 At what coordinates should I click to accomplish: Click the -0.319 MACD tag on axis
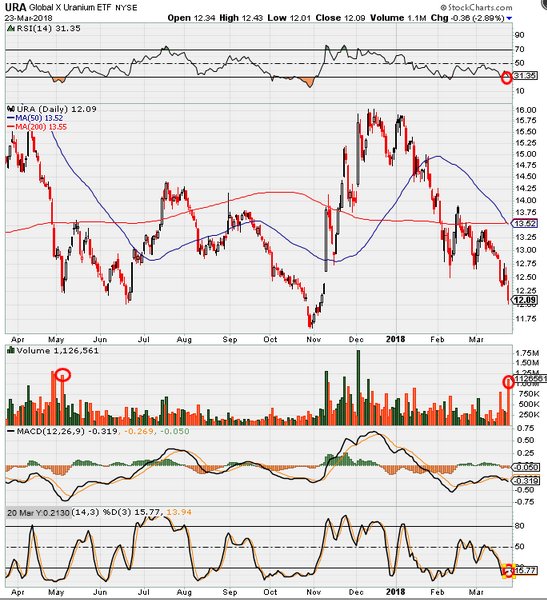tap(526, 481)
